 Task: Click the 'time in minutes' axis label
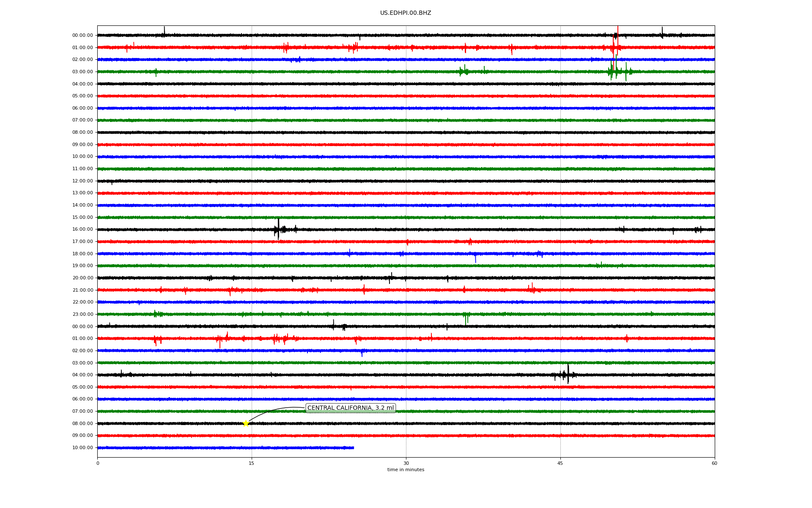pos(406,470)
